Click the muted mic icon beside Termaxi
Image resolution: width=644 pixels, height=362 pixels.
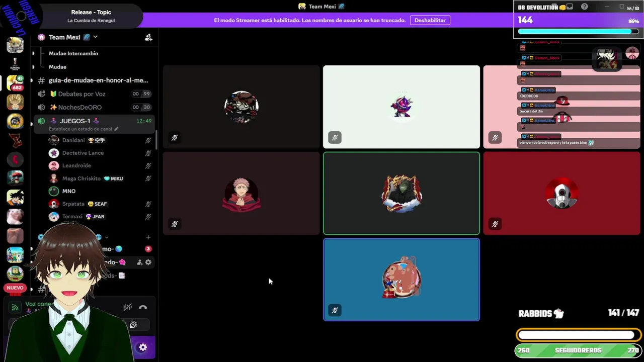tap(148, 217)
